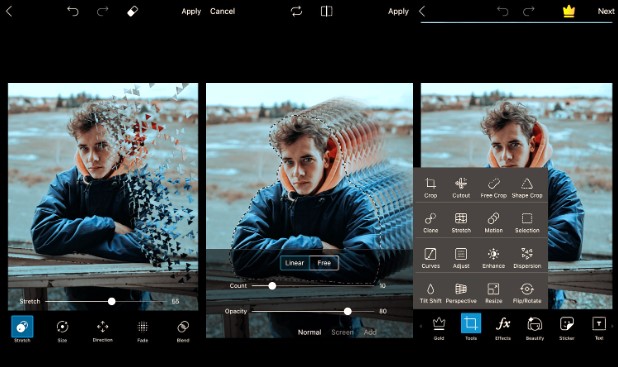Tap the compare split-view icon on the motion screen
The width and height of the screenshot is (618, 367).
pyautogui.click(x=326, y=11)
